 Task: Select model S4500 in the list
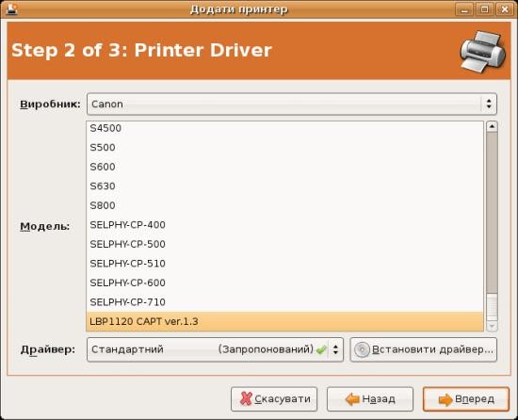pos(284,128)
